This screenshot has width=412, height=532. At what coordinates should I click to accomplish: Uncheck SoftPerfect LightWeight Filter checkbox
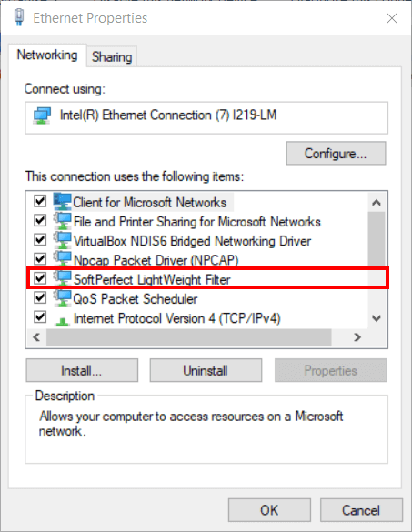(40, 278)
